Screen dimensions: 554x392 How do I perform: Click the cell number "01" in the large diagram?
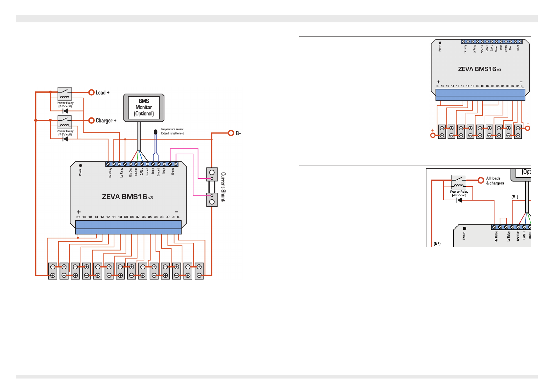point(173,217)
